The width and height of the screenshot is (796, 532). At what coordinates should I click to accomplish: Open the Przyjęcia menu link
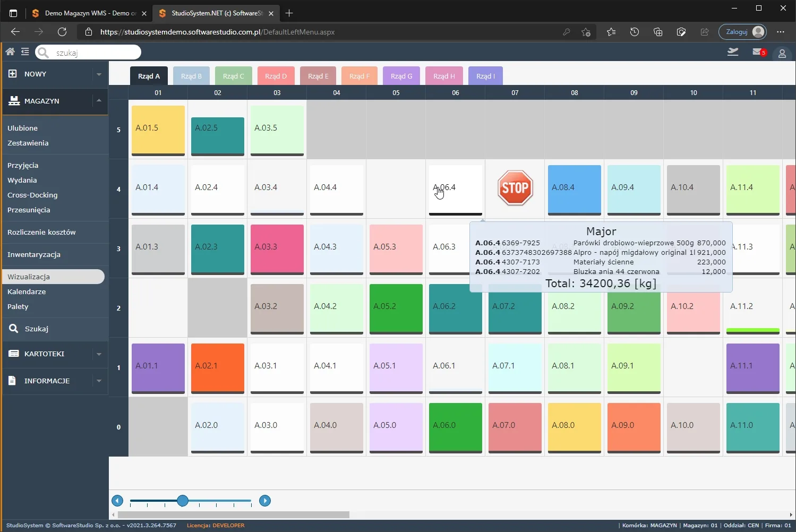[x=23, y=165]
